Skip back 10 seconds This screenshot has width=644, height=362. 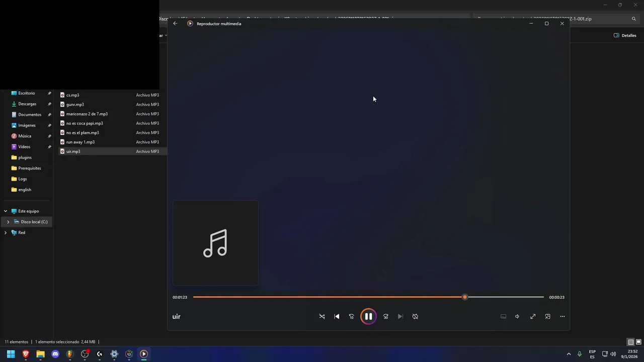click(351, 316)
